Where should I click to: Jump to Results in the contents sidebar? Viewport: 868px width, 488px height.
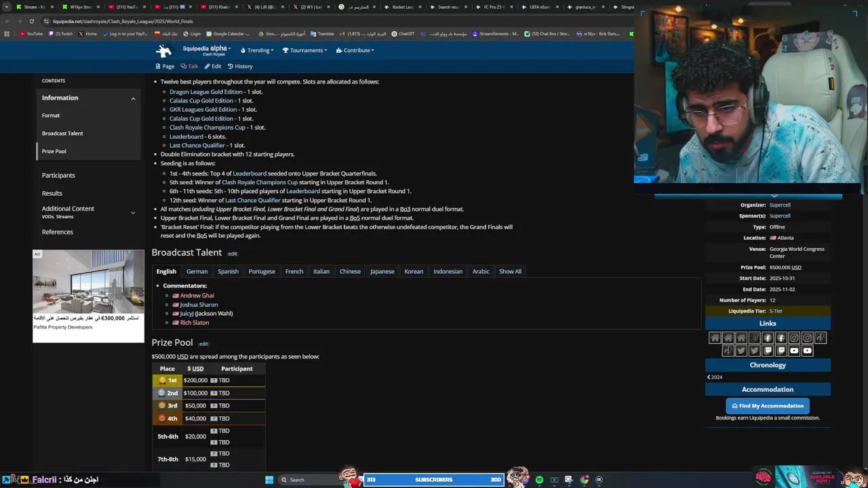pyautogui.click(x=52, y=194)
